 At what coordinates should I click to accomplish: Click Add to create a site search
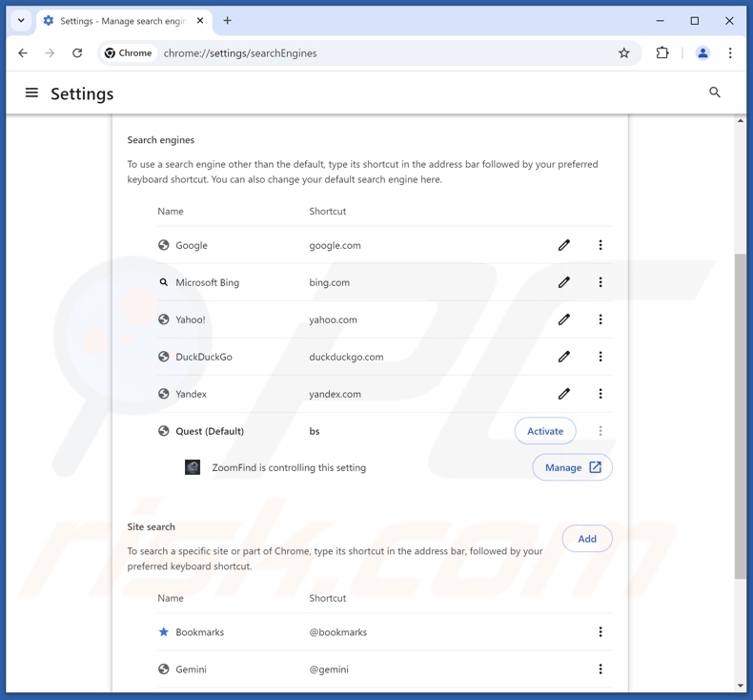coord(587,539)
